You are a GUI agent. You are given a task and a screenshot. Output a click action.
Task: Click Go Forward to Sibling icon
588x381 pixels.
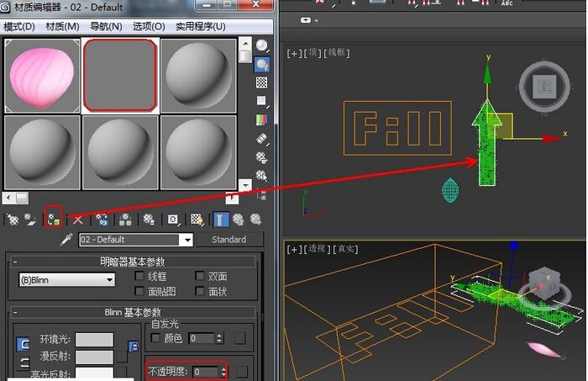[x=255, y=220]
